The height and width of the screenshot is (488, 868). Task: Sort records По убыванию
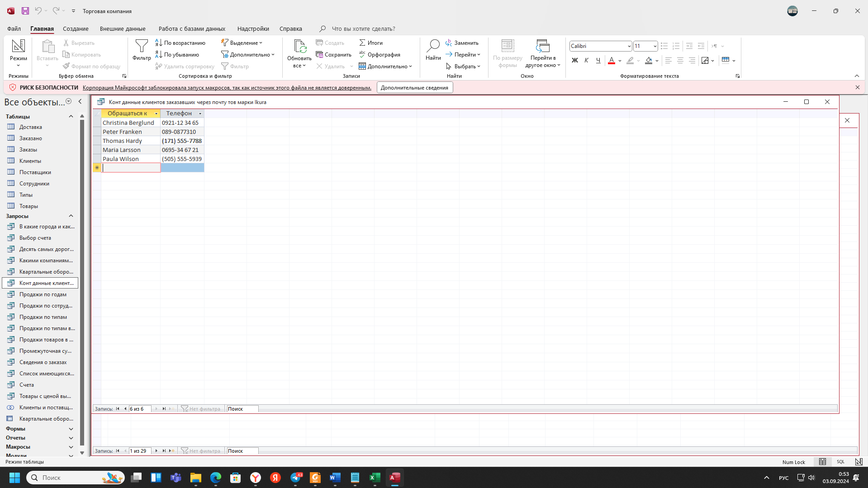pos(177,54)
